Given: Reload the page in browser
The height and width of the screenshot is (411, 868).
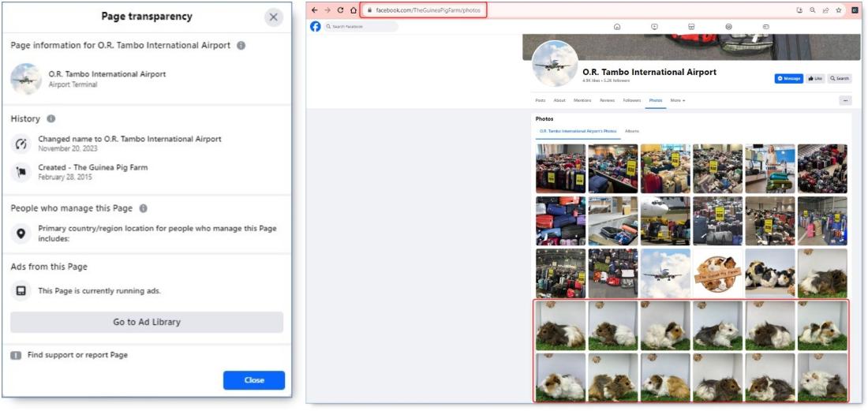Looking at the screenshot, I should [340, 10].
